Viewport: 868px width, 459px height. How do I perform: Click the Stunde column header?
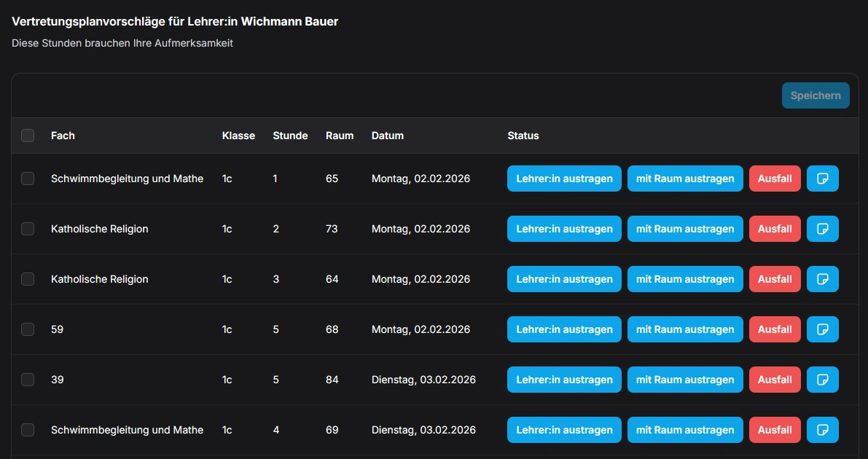tap(290, 136)
